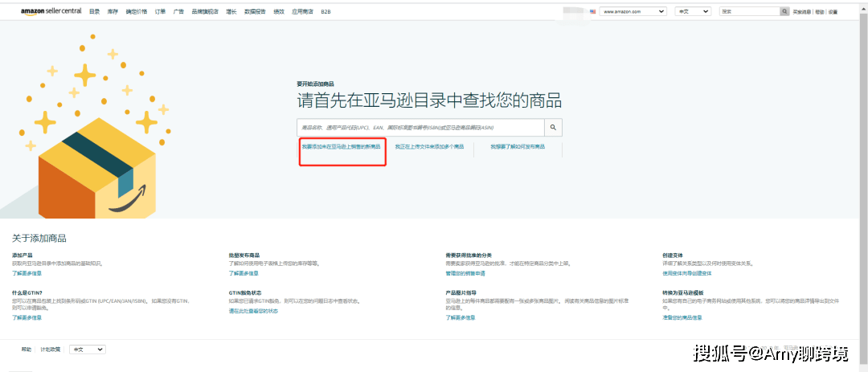Click the 转换为亚马逊模板 heading text

pyautogui.click(x=682, y=292)
